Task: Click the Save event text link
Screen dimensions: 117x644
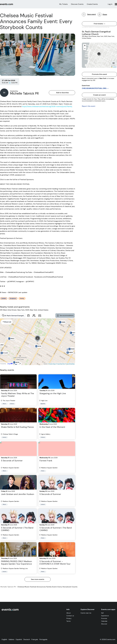Action: [x=91, y=14]
